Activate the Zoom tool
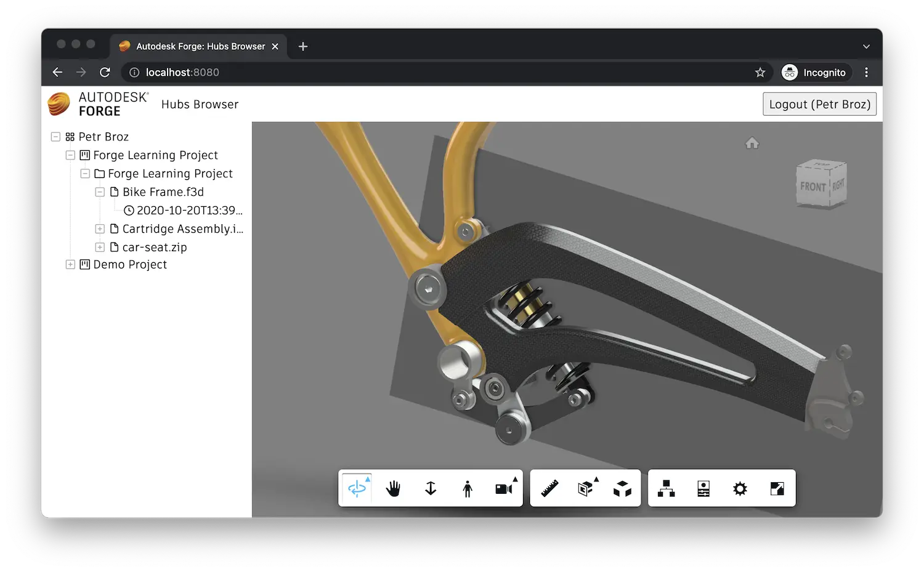Image resolution: width=924 pixels, height=572 pixels. [431, 489]
